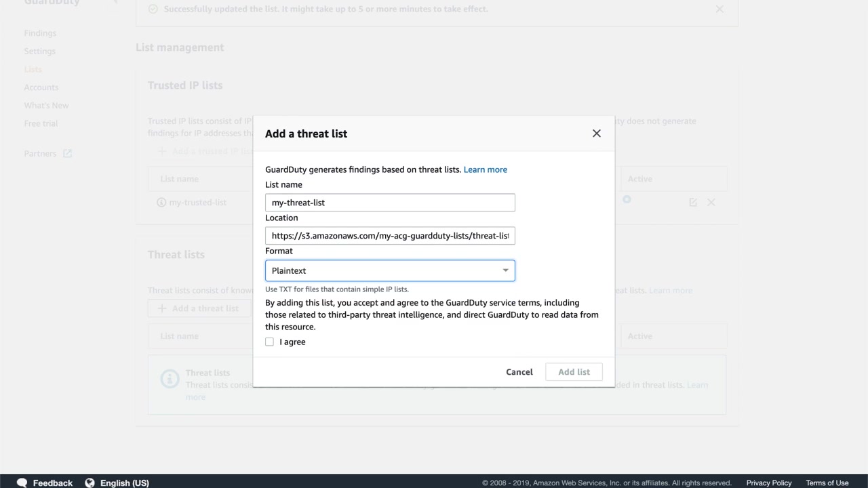Viewport: 868px width, 488px height.
Task: Click the globe language icon
Action: (x=90, y=483)
